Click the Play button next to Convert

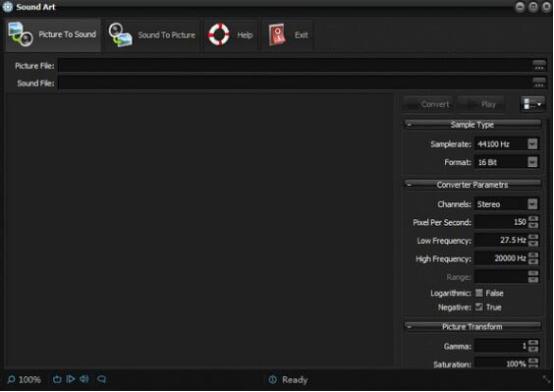point(481,104)
